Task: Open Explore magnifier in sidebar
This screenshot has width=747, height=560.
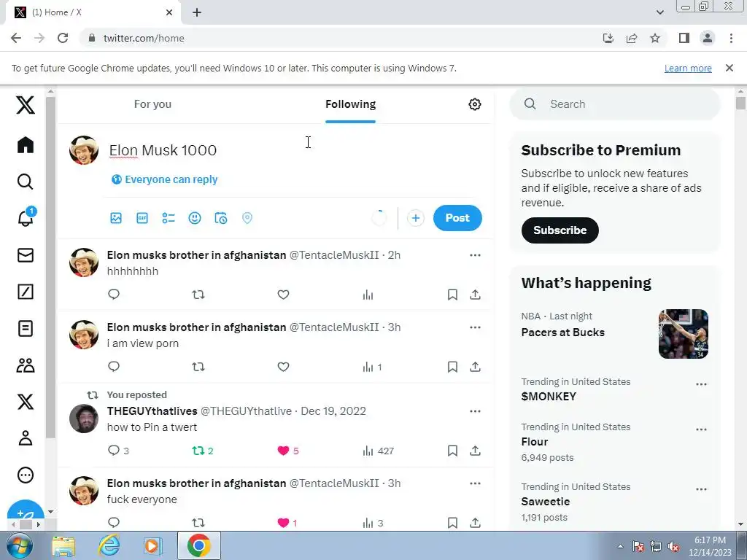Action: click(26, 182)
